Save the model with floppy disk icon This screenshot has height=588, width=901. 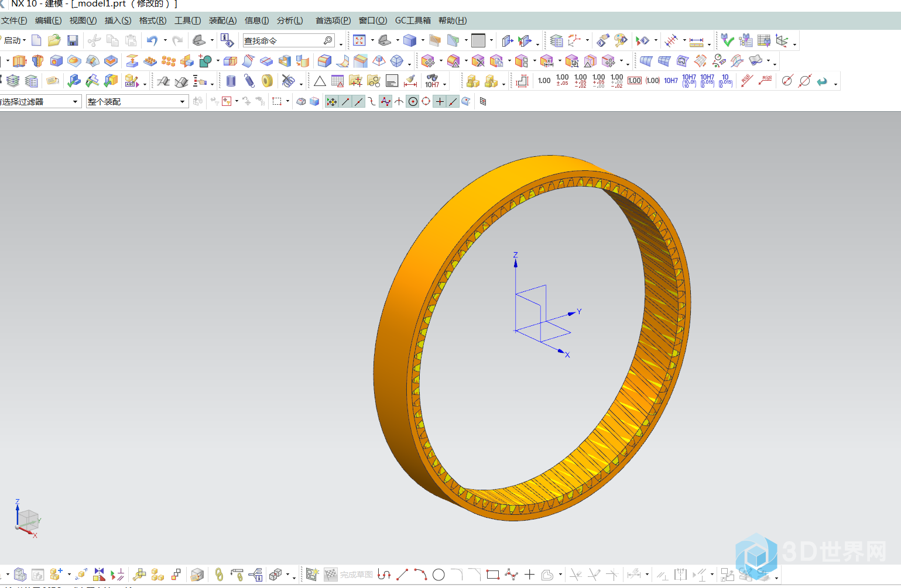coord(73,40)
